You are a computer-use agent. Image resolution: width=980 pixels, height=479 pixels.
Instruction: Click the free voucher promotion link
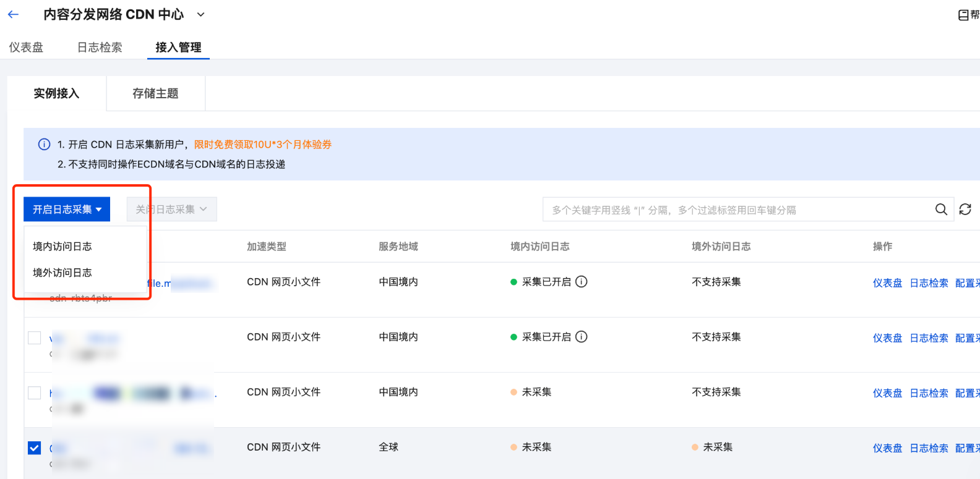pyautogui.click(x=263, y=145)
